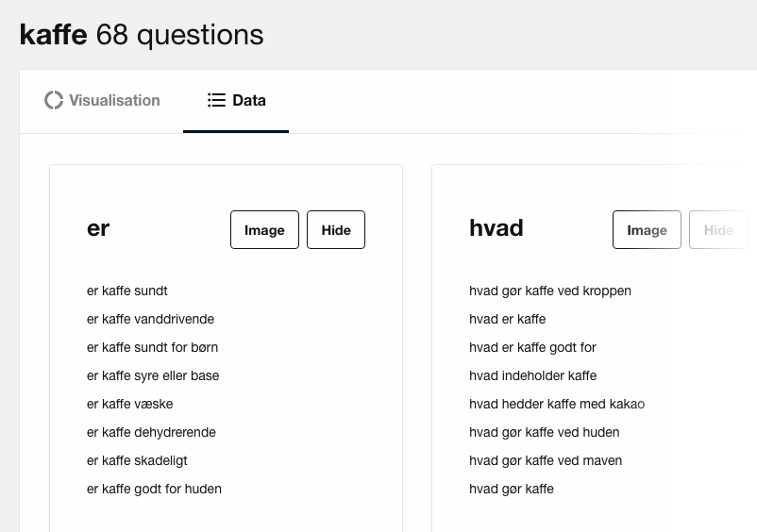Click 'hvad gør kaffe ved kroppen'
Screen dimensions: 757x532
550,291
